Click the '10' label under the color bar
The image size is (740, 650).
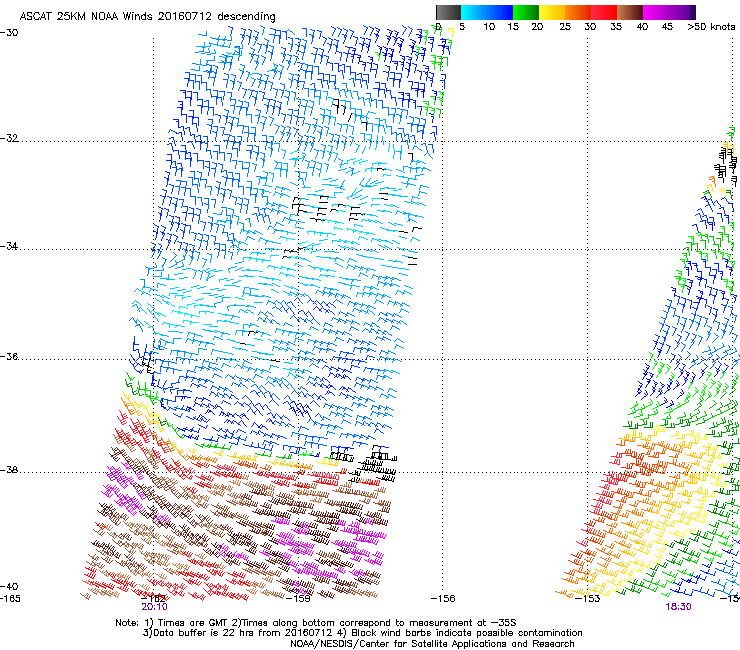[x=489, y=26]
